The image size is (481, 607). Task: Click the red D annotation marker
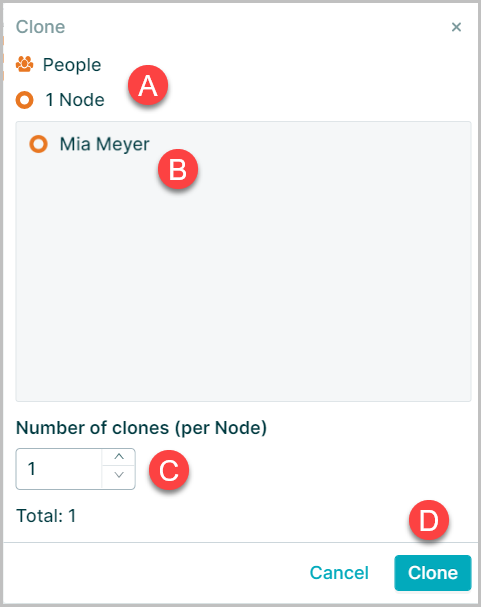point(429,520)
